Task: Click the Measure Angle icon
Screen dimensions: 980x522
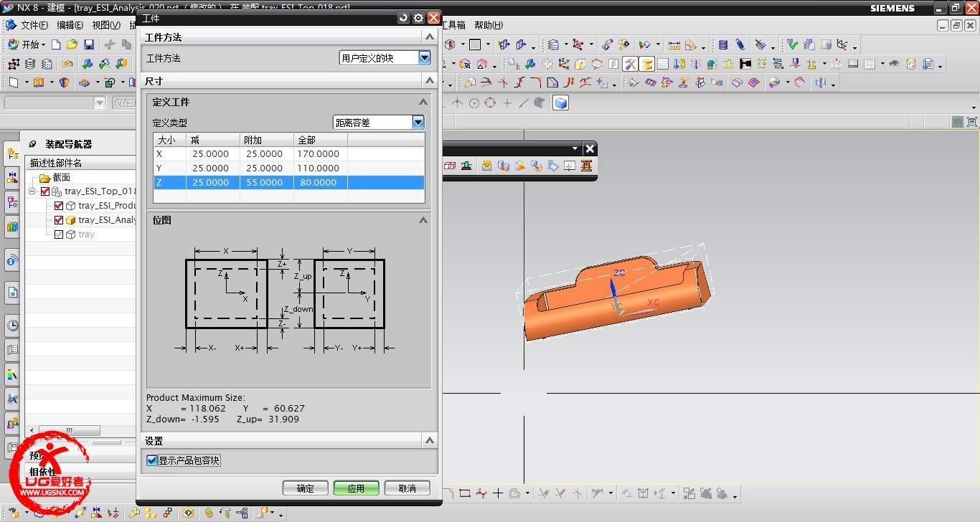Action: coord(690,44)
